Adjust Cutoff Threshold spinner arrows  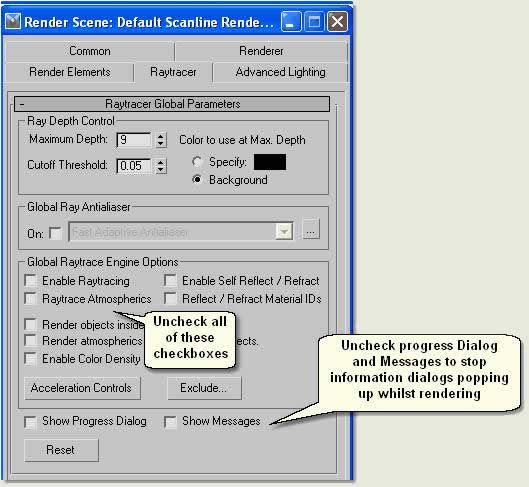[x=161, y=166]
